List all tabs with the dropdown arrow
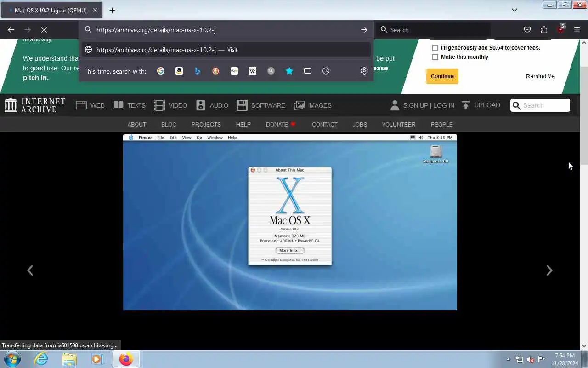The height and width of the screenshot is (368, 588). point(514,10)
